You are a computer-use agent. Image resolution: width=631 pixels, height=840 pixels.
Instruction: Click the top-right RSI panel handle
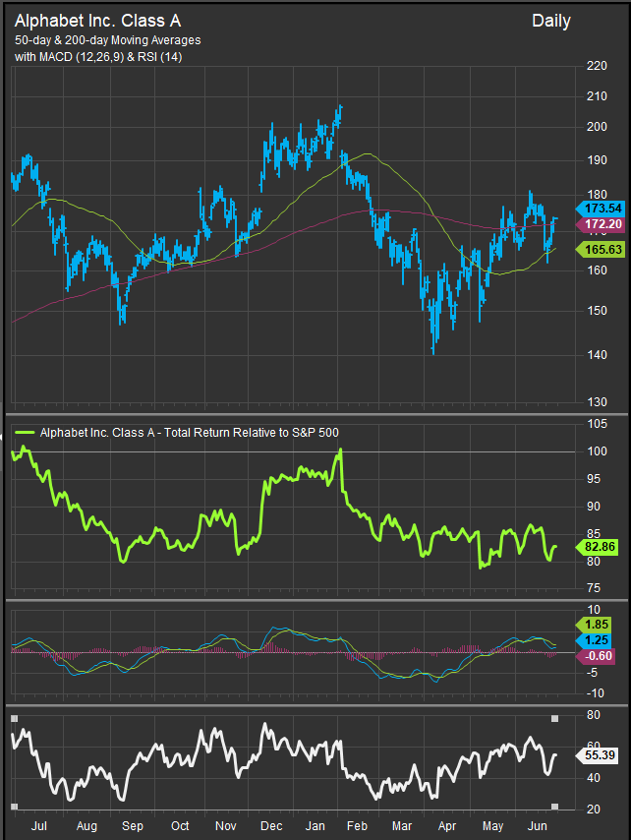click(554, 719)
